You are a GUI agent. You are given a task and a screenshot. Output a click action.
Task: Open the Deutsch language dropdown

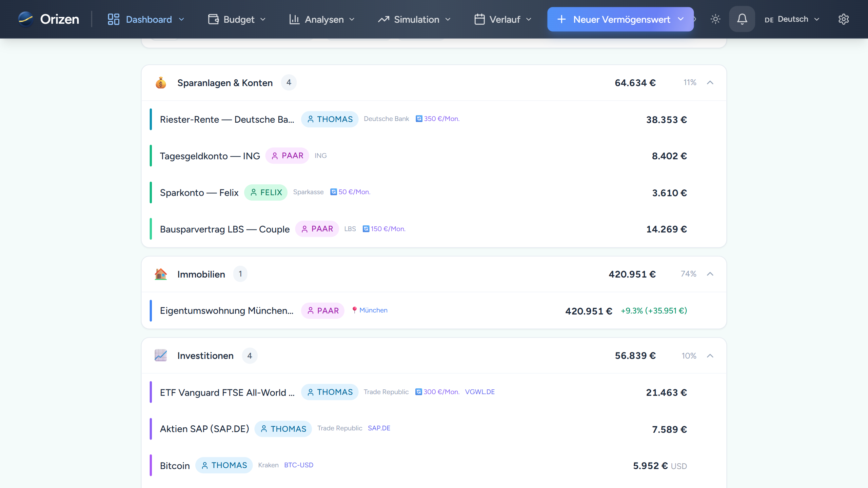click(x=792, y=19)
